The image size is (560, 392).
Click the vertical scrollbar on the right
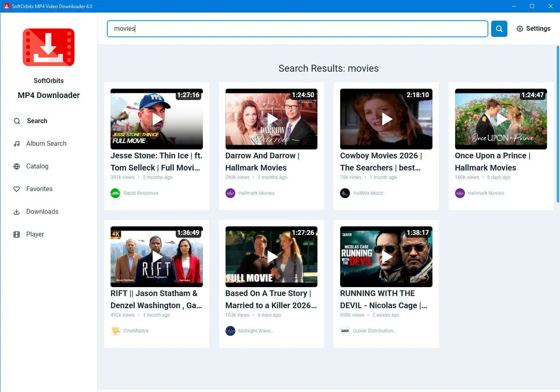pos(558,121)
